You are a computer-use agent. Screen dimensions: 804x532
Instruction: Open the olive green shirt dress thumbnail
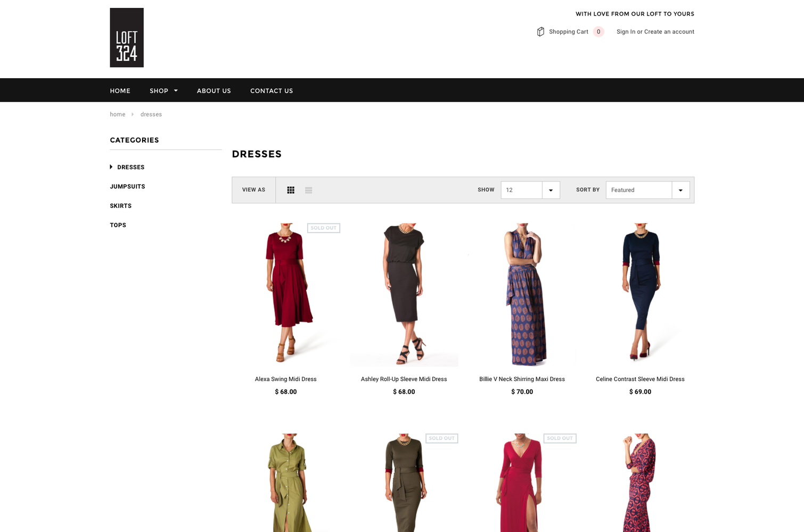(286, 483)
